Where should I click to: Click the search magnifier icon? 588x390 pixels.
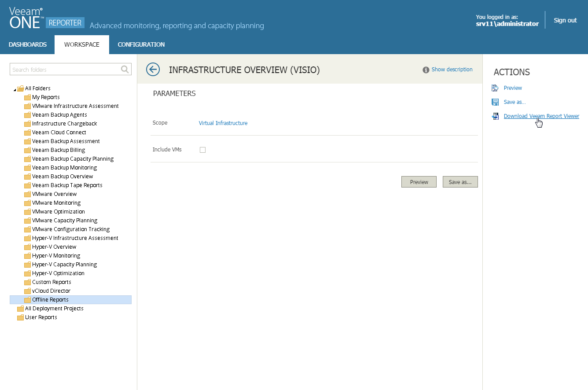coord(125,69)
